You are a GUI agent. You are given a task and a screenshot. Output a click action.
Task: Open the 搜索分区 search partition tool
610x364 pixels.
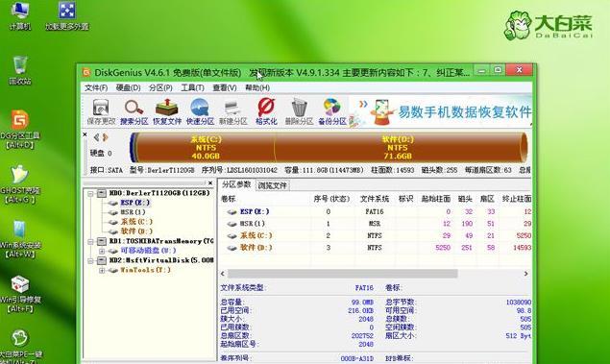[134, 112]
